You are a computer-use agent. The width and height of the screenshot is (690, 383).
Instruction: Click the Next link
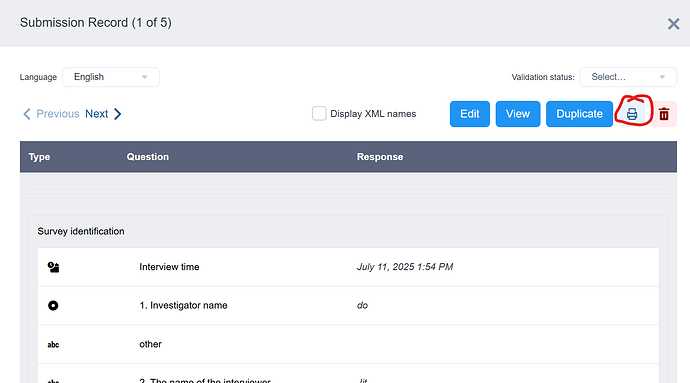pyautogui.click(x=96, y=114)
